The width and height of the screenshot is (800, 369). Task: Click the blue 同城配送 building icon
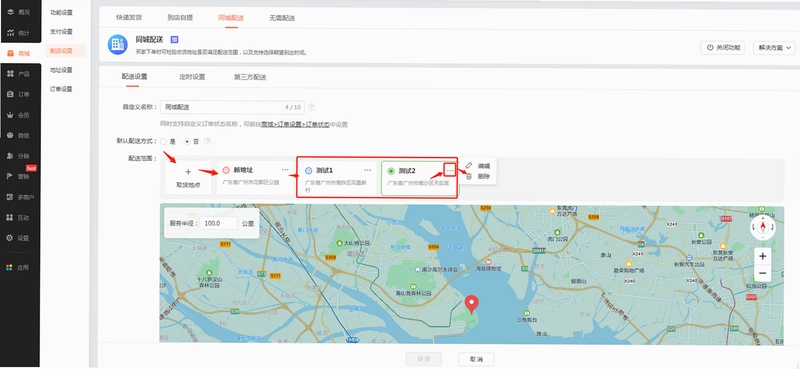click(x=118, y=44)
